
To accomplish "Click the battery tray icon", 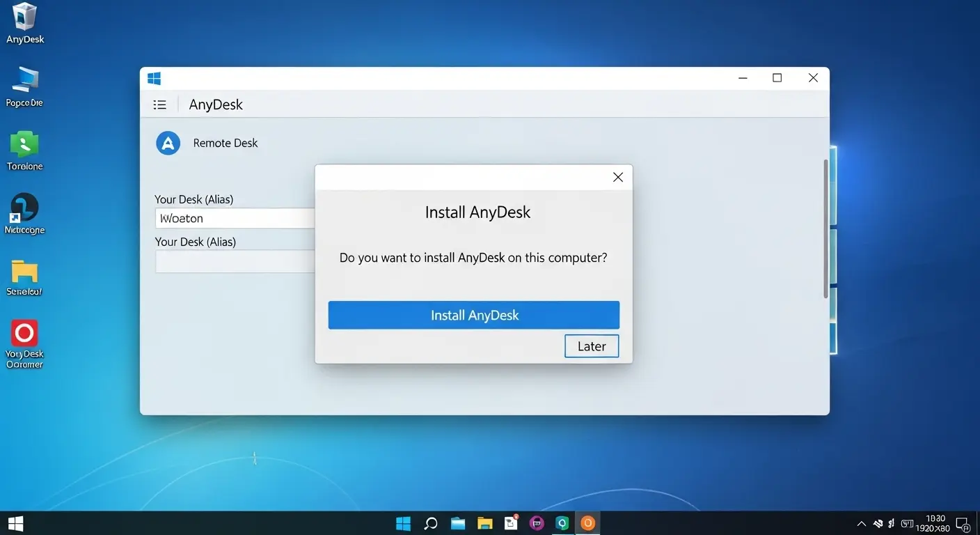I will pos(907,524).
